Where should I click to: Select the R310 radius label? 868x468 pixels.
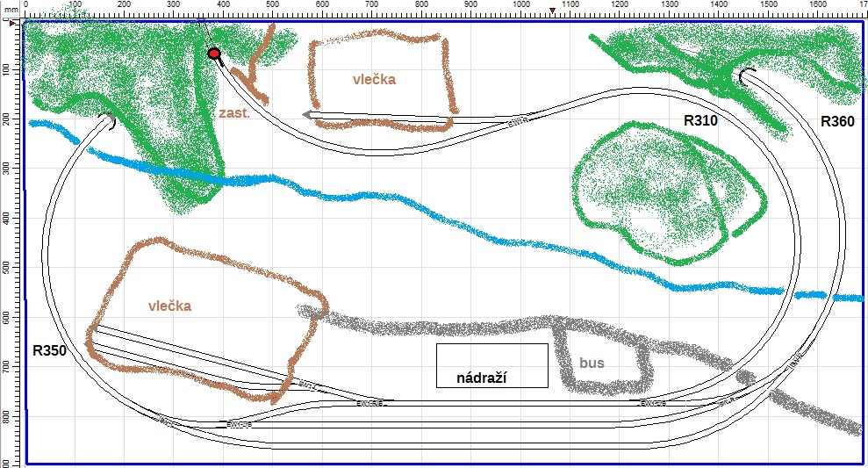pyautogui.click(x=700, y=120)
